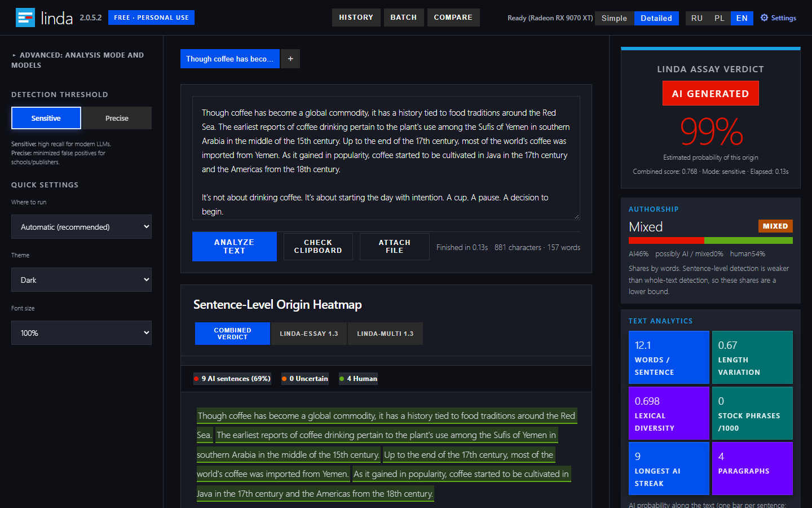
Task: Click the 4 Human legend chip
Action: coord(358,379)
